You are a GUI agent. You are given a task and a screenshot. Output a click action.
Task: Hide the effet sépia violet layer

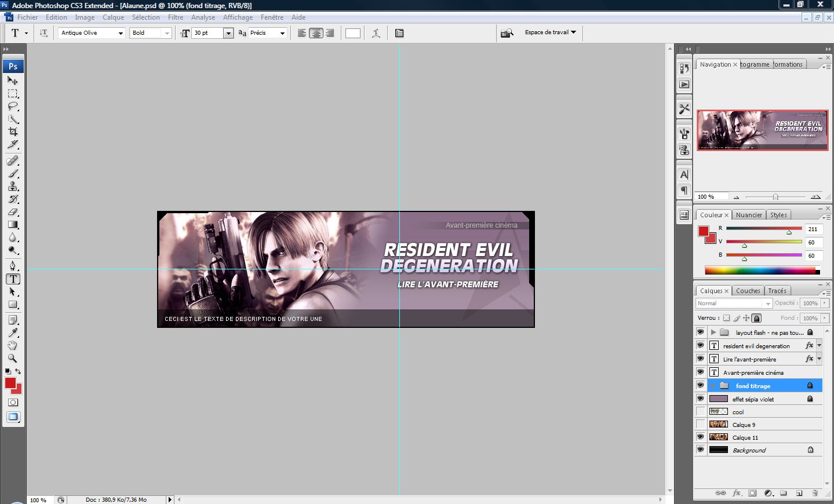point(700,399)
